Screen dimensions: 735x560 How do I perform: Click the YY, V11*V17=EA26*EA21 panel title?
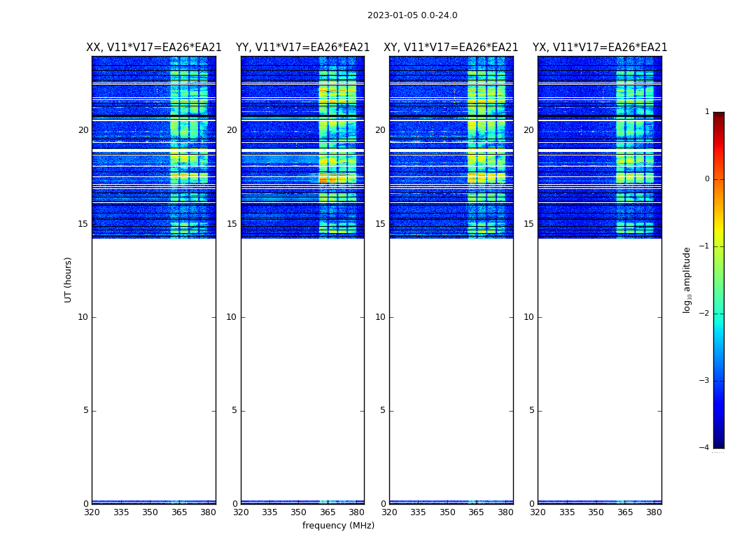point(303,48)
